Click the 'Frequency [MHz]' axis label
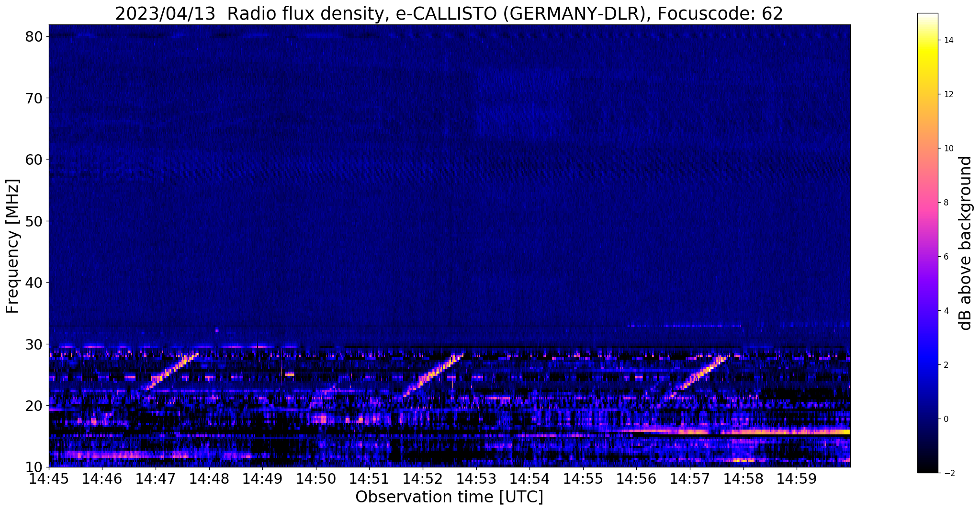Image resolution: width=980 pixels, height=511 pixels. click(x=12, y=246)
